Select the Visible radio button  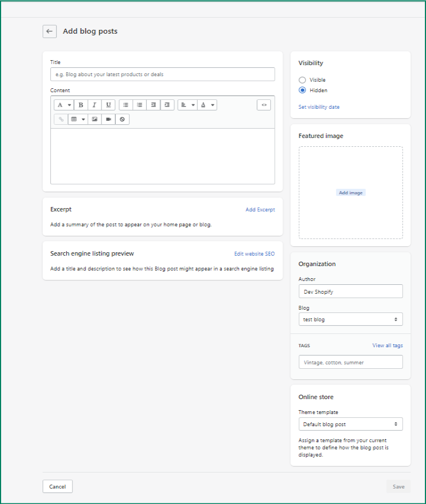pyautogui.click(x=302, y=79)
